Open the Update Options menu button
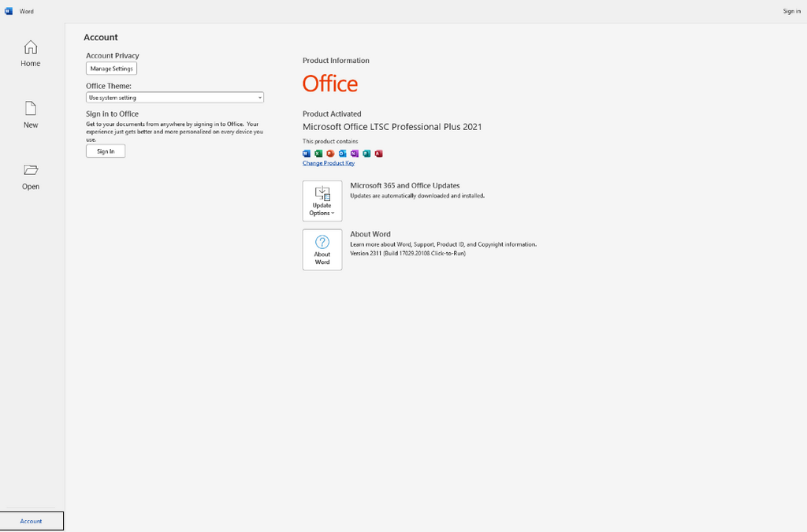The width and height of the screenshot is (807, 532). pos(322,201)
